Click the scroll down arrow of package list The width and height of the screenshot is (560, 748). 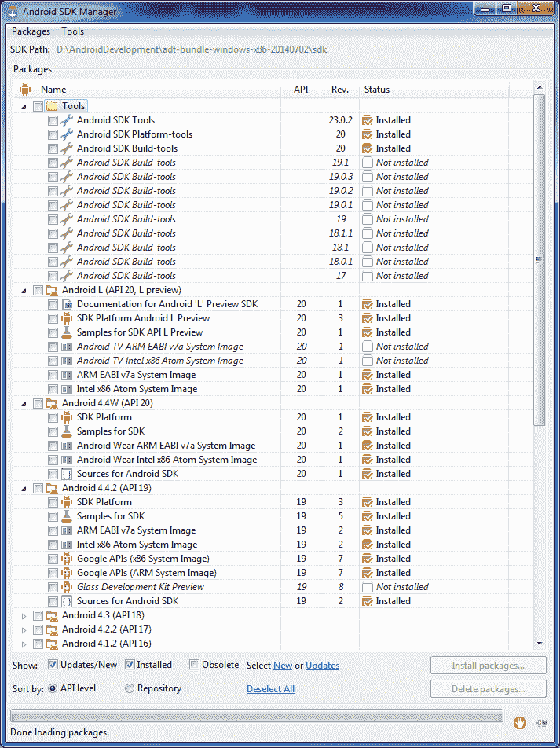pos(539,643)
